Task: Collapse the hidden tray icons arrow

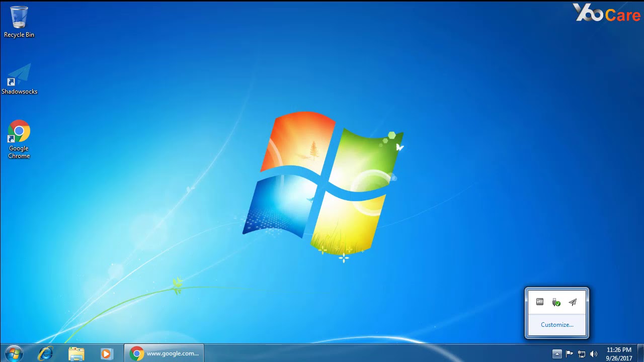Action: tap(557, 354)
